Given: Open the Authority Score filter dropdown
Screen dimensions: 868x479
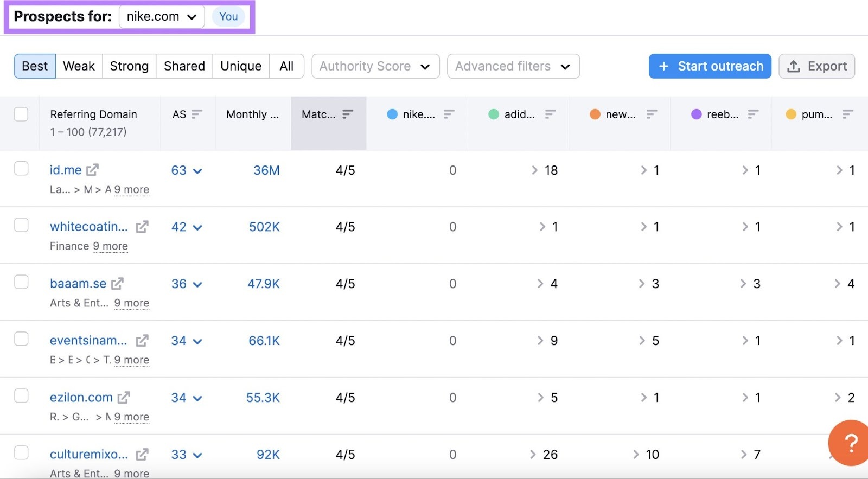Looking at the screenshot, I should [x=375, y=66].
